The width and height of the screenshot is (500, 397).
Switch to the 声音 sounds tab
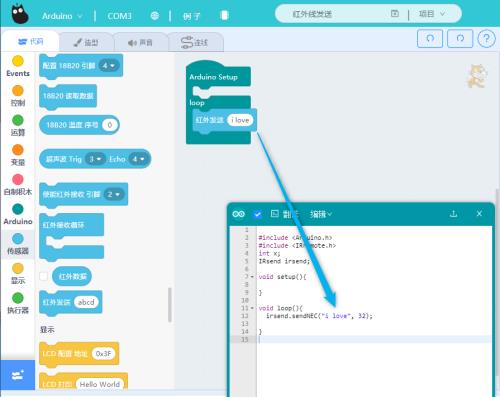tap(140, 42)
